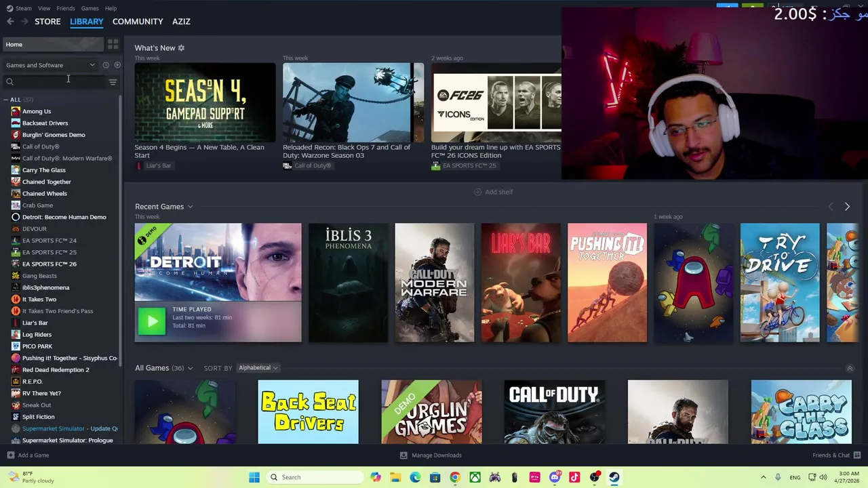Select Supermarket Simulator: Prologue in list
Screen dimensions: 868x488
click(67, 441)
